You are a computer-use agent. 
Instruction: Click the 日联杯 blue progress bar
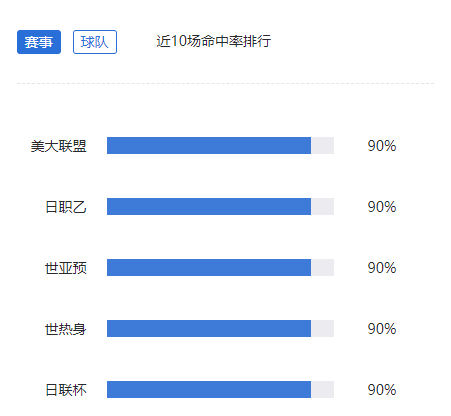pyautogui.click(x=209, y=389)
